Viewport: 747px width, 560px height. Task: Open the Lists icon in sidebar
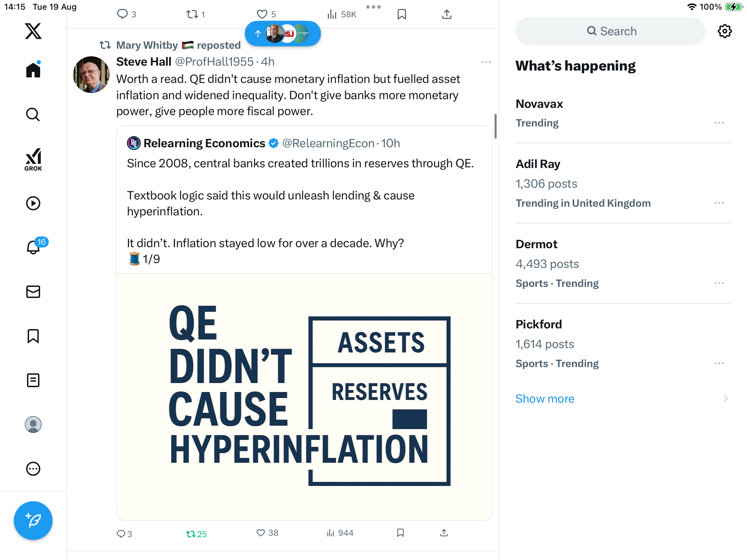33,380
